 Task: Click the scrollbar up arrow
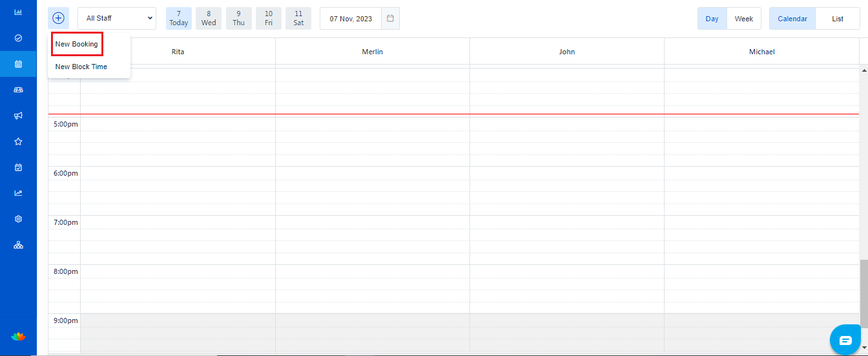point(863,69)
